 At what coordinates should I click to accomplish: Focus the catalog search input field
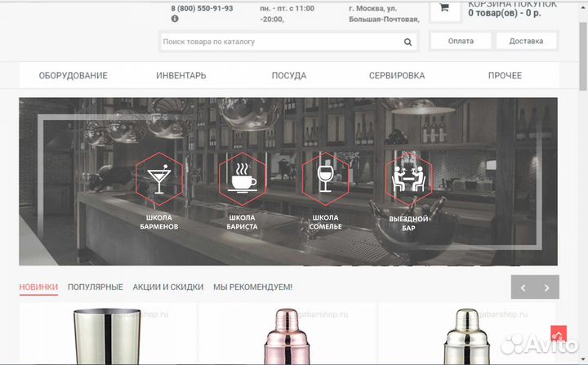[278, 42]
